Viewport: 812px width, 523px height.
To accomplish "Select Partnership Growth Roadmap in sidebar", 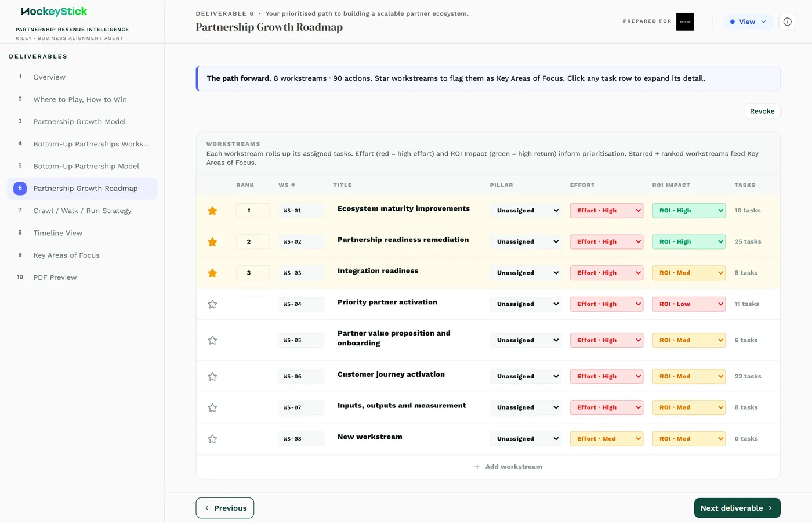I will pyautogui.click(x=82, y=189).
